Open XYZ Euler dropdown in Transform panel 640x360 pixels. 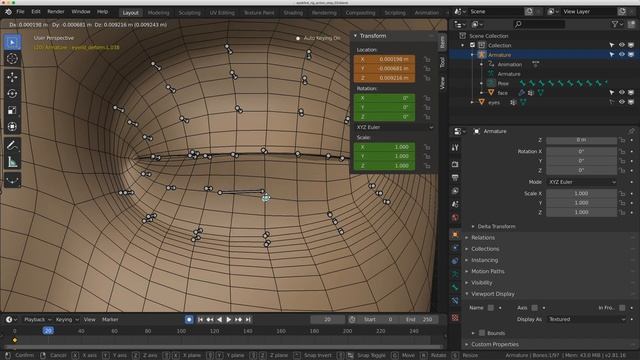(395, 127)
